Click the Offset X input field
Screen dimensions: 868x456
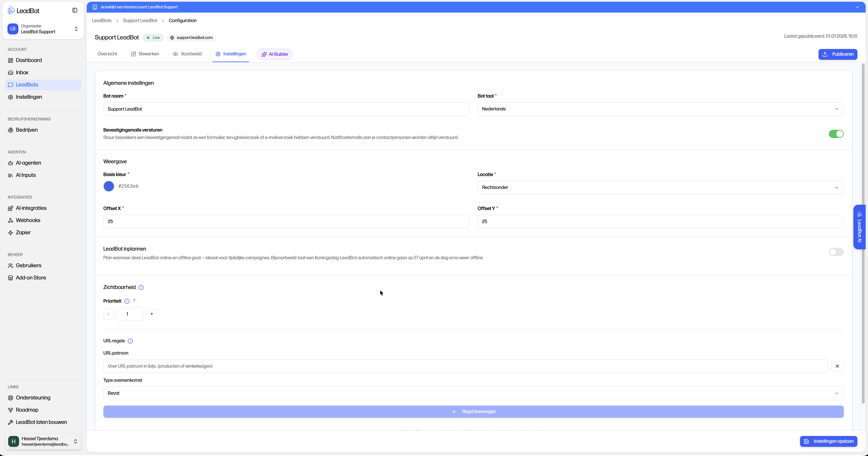point(286,221)
